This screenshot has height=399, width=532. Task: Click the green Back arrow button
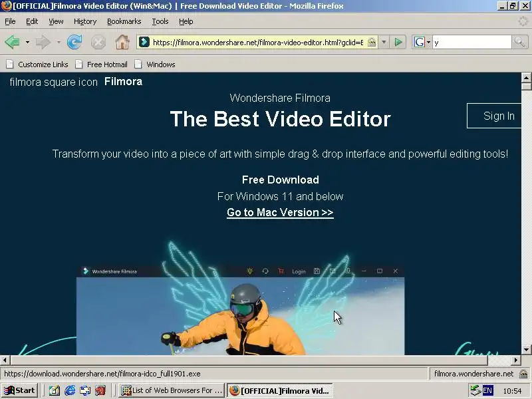pos(12,43)
